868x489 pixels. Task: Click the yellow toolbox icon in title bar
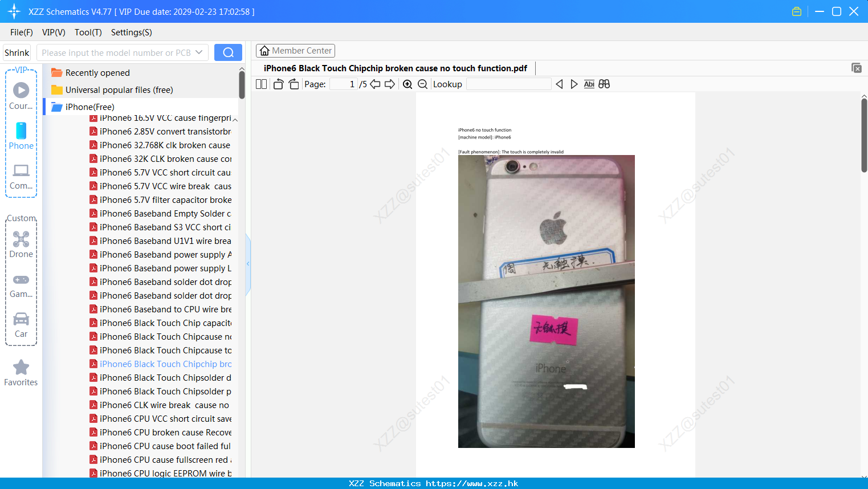(797, 11)
